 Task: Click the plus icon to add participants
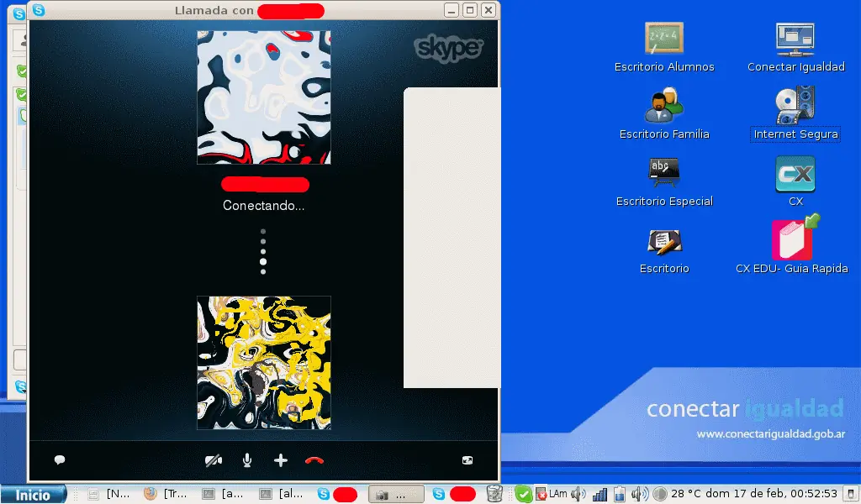click(x=281, y=460)
